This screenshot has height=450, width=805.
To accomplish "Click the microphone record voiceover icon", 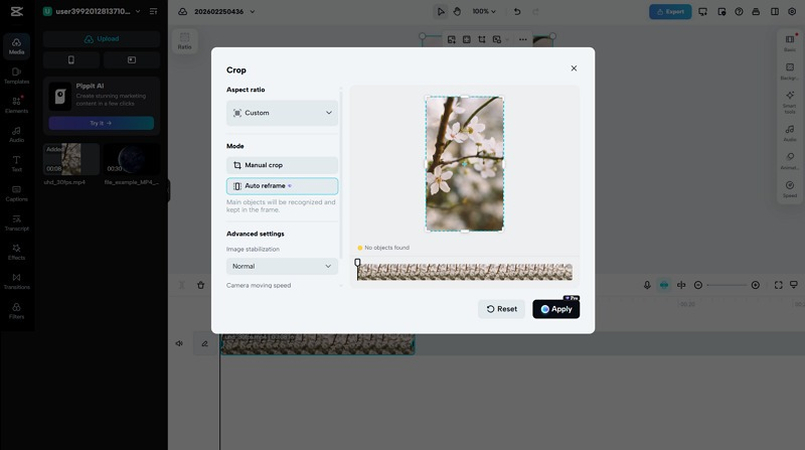I will click(x=647, y=285).
